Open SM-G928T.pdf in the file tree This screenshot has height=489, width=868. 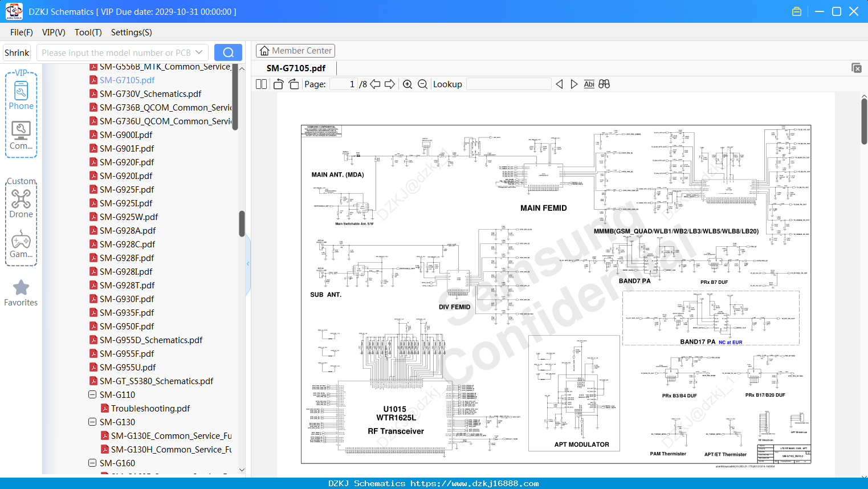point(127,285)
